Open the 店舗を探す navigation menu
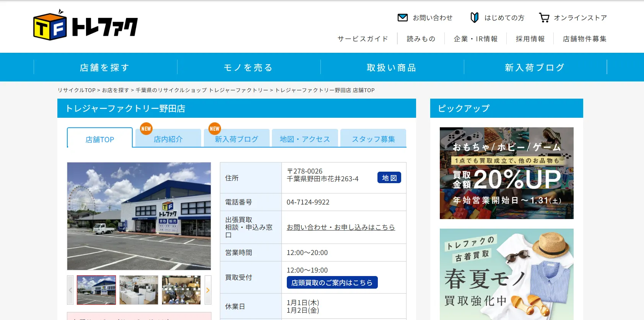Image resolution: width=644 pixels, height=320 pixels. [x=105, y=68]
